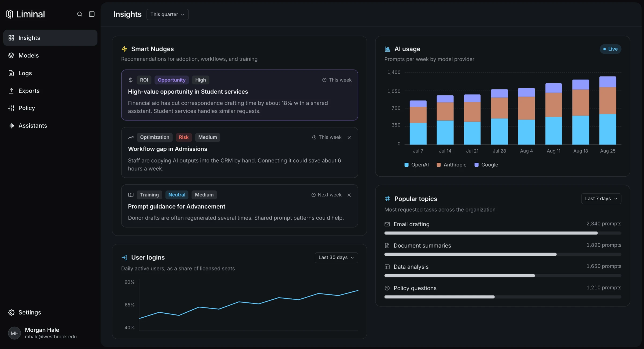
Task: Click the MH user avatar
Action: 14,333
